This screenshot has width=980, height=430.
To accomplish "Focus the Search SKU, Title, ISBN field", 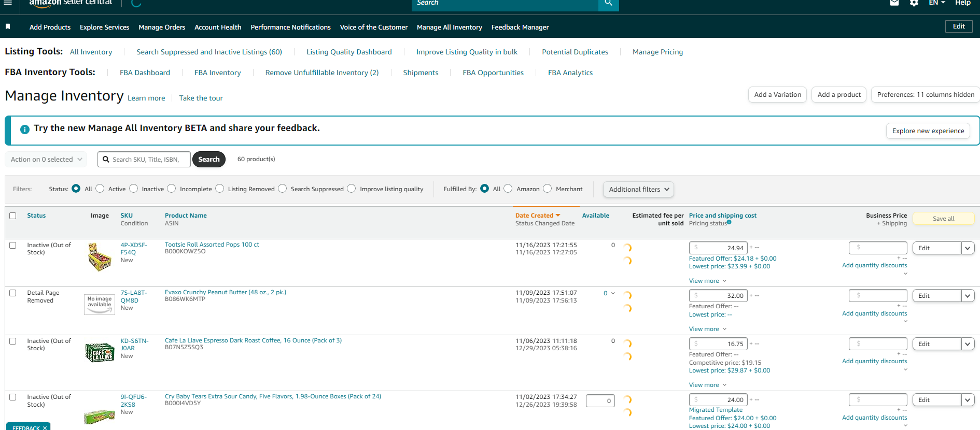I will (144, 159).
